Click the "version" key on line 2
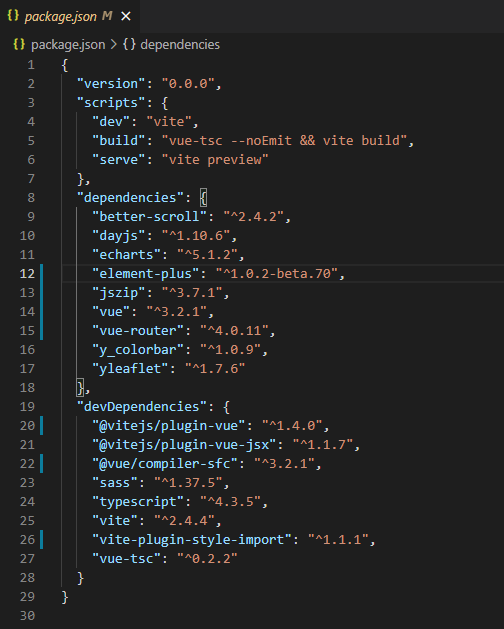The height and width of the screenshot is (629, 504). pyautogui.click(x=111, y=84)
